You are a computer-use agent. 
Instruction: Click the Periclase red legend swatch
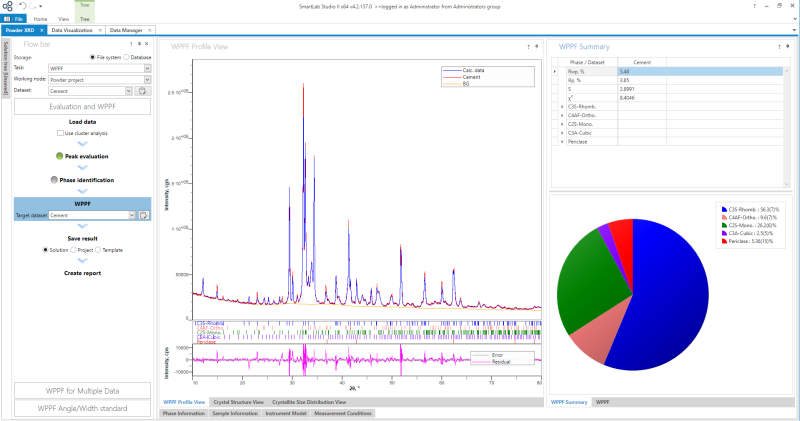point(724,241)
